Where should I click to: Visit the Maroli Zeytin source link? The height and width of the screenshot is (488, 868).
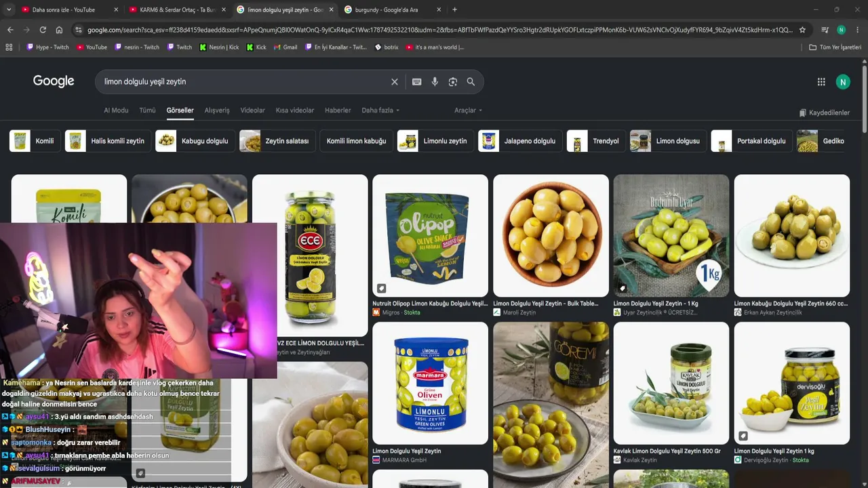tap(514, 312)
